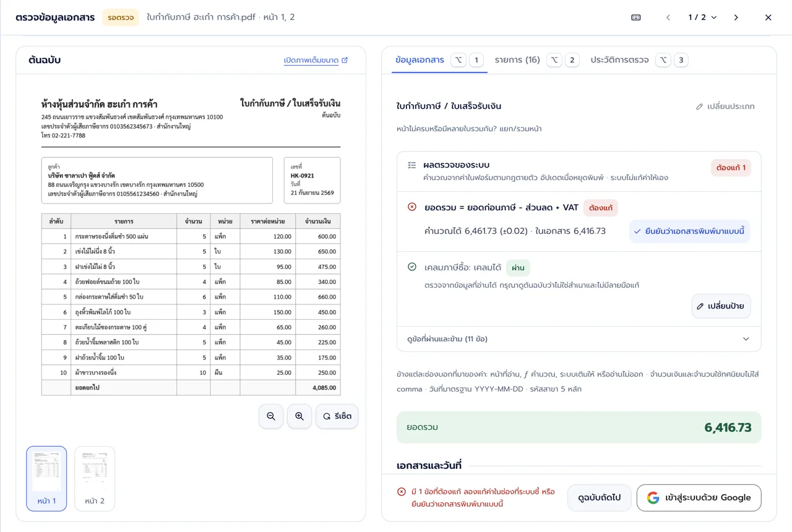Switch to the รายการ (16) tab
Screen dimensions: 792x532
coord(536,60)
